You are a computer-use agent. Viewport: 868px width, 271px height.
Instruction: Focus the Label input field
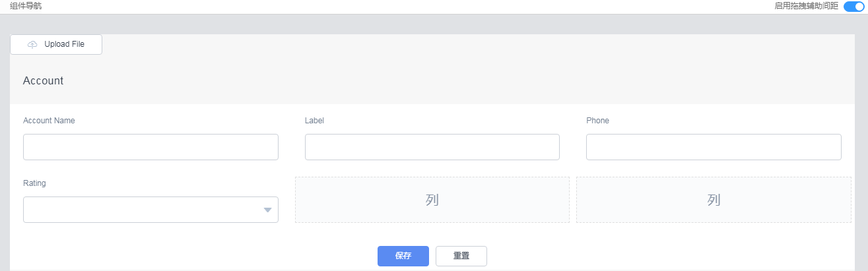tap(432, 147)
